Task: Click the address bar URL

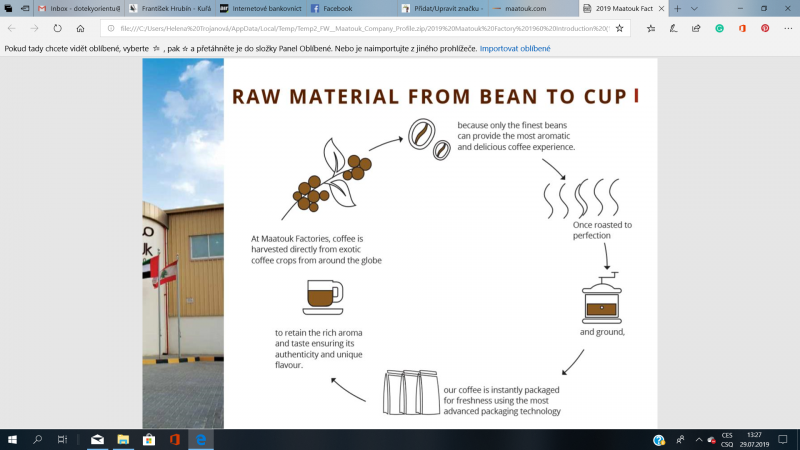Action: 364,29
